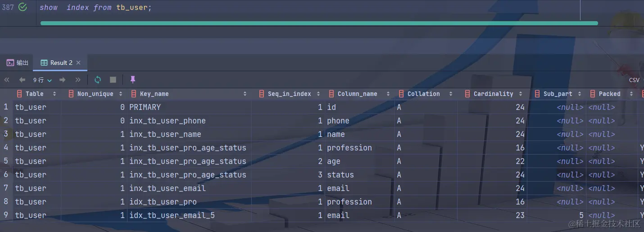Go to the first page of results

coord(7,80)
